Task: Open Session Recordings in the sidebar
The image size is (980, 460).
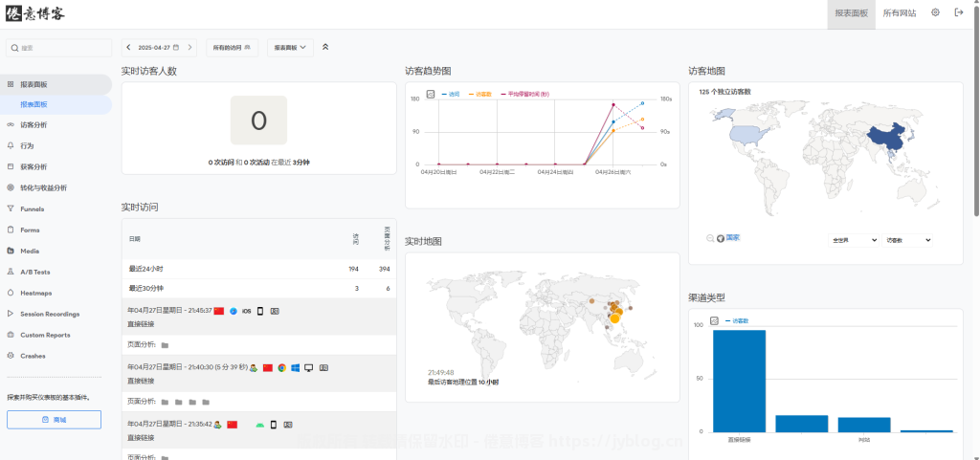Action: pos(50,314)
